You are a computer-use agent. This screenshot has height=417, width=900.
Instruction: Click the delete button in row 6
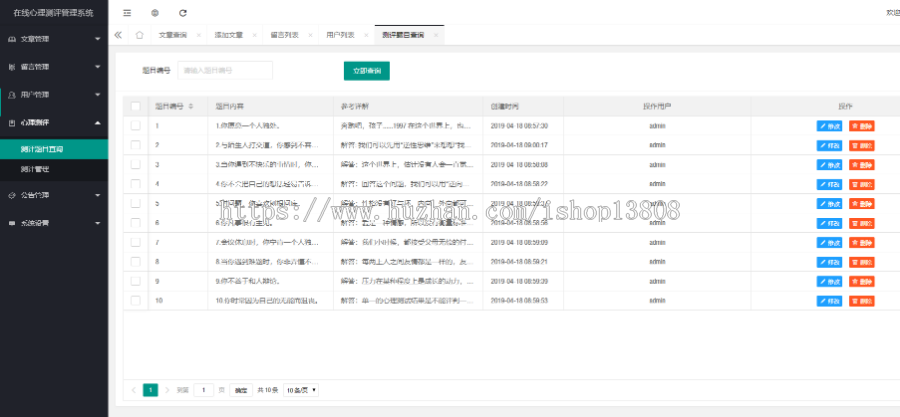point(862,223)
